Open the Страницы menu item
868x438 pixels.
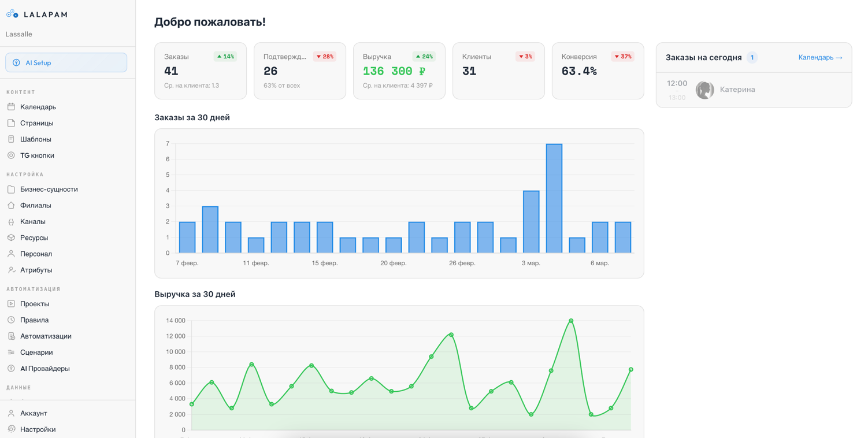pos(36,123)
